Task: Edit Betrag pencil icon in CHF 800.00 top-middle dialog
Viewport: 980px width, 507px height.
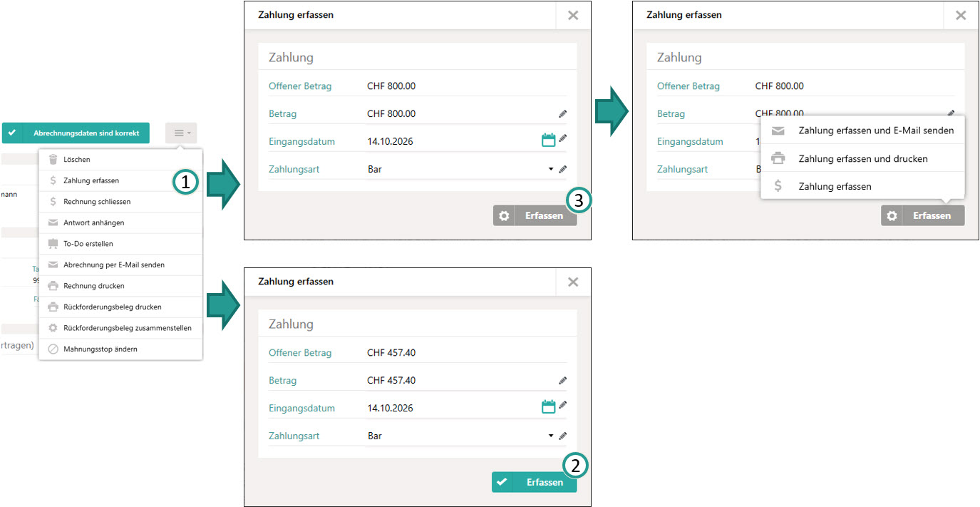Action: coord(563,113)
